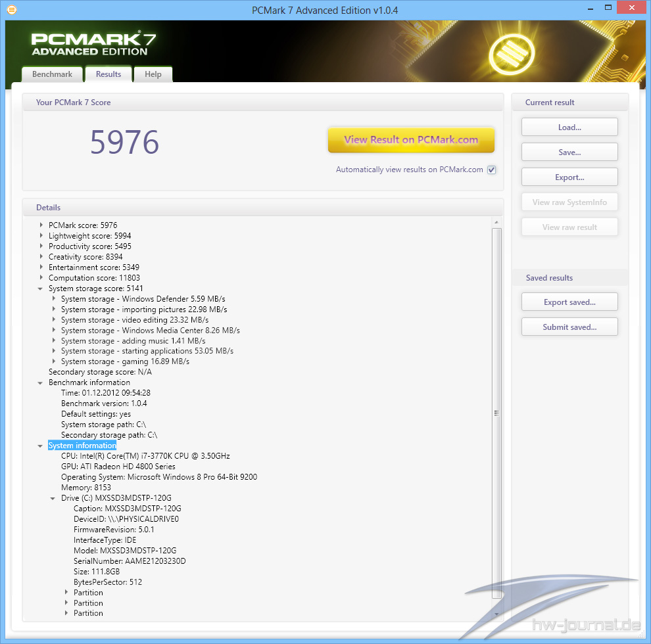The image size is (651, 644).
Task: Collapse the Benchmark information section
Action: (x=40, y=382)
